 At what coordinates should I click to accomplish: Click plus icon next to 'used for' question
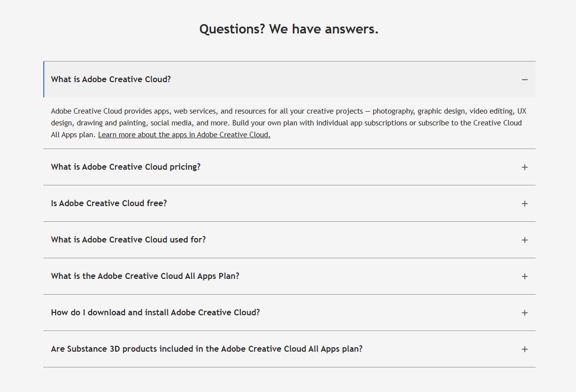tap(525, 240)
